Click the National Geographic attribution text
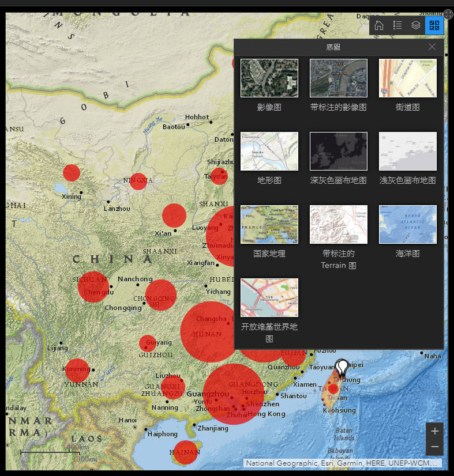 click(343, 463)
